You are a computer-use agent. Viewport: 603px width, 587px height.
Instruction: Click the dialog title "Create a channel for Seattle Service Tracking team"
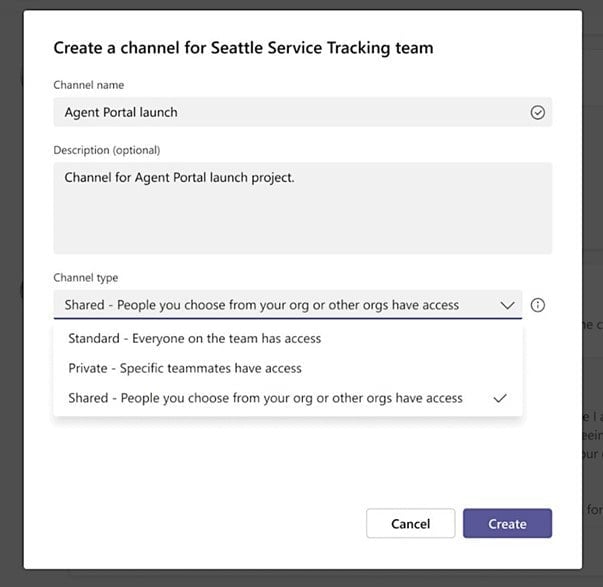243,47
